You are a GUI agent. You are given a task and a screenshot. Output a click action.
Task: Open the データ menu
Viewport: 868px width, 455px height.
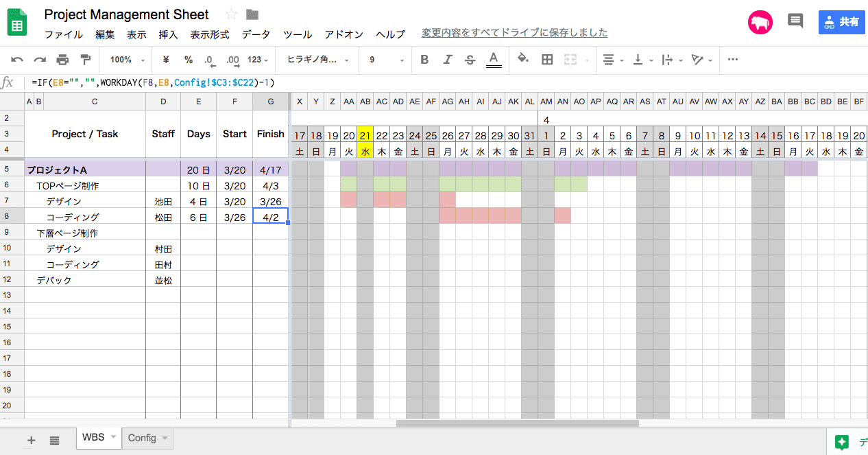tap(256, 34)
